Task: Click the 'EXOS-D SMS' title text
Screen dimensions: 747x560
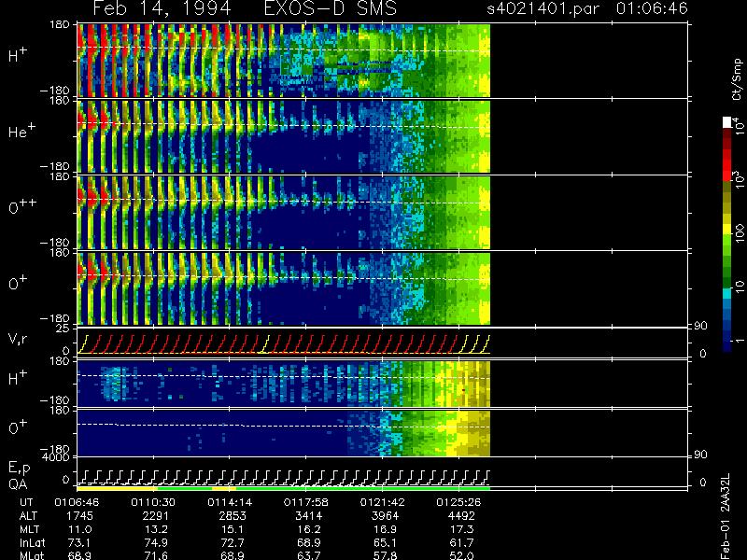Action: pyautogui.click(x=331, y=8)
